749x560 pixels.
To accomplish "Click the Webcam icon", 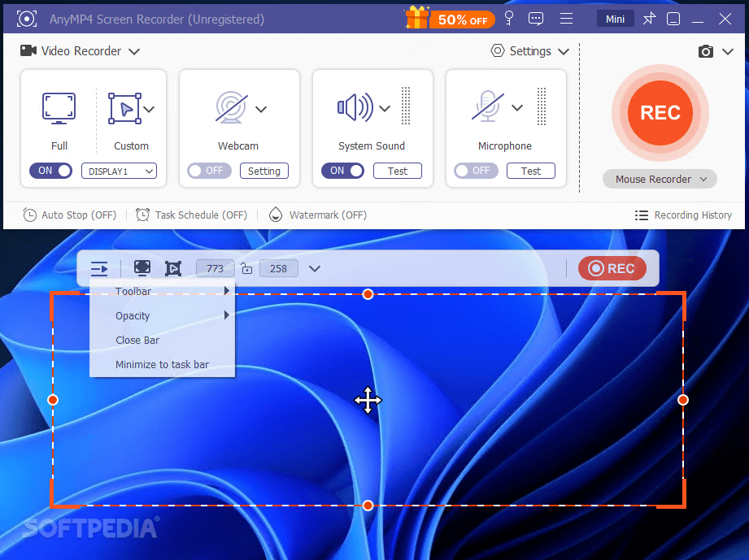I will 232,107.
